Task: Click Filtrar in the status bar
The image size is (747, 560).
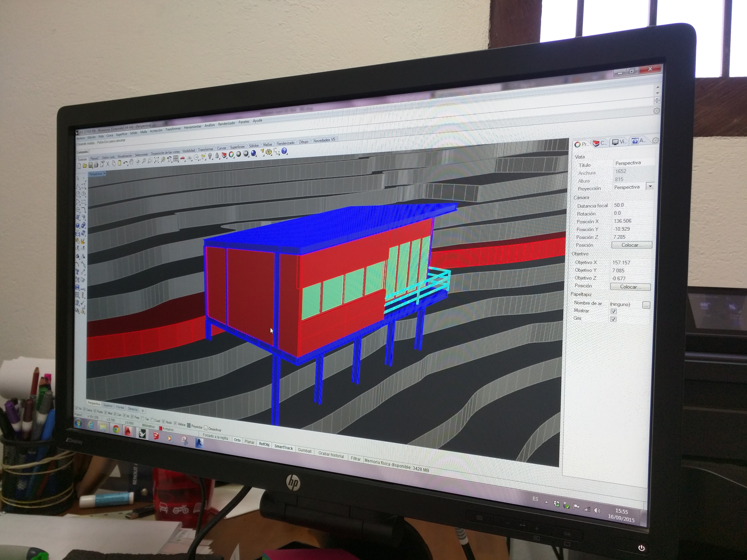Action: [x=355, y=458]
